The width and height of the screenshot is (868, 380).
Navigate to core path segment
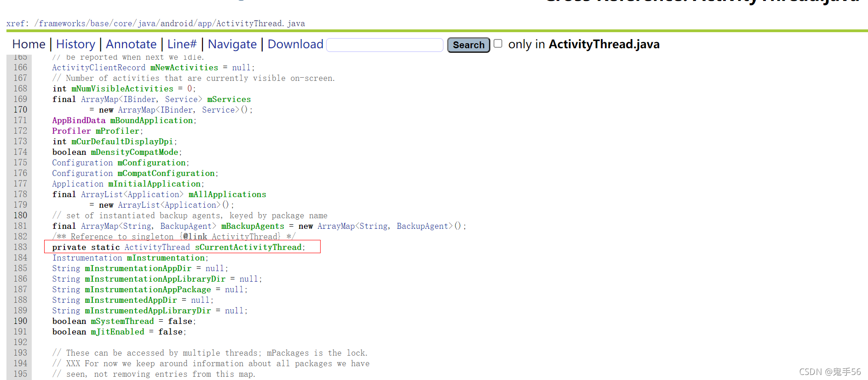pyautogui.click(x=123, y=23)
